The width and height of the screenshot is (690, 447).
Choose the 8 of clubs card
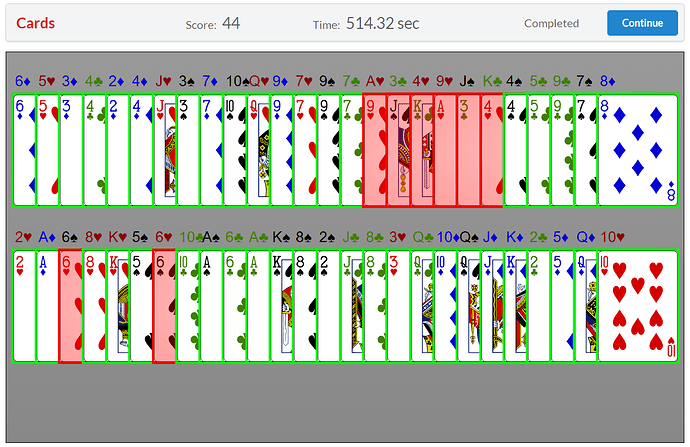coord(375,306)
